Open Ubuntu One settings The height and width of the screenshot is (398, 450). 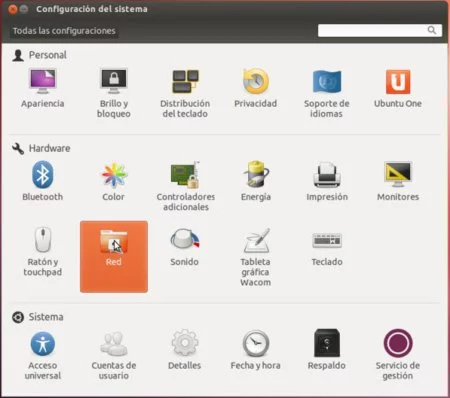click(398, 88)
